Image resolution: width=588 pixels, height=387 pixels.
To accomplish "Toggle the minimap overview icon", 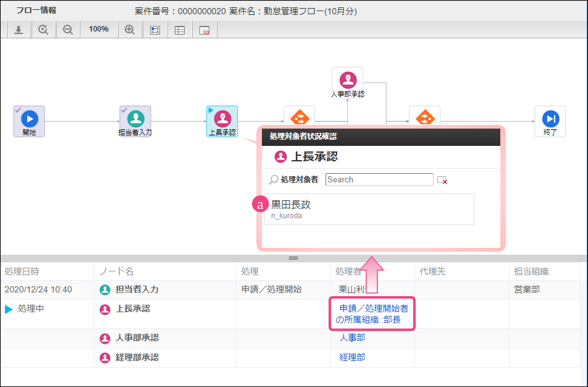I will [204, 30].
